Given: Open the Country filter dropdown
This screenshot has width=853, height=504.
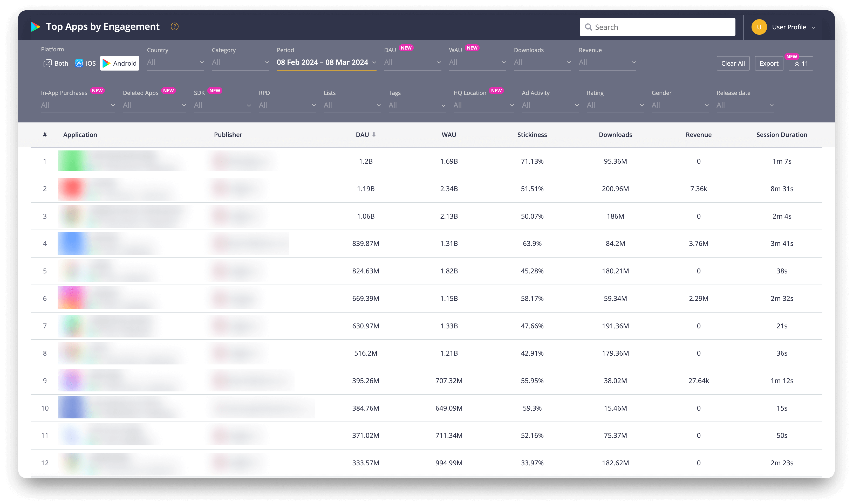Looking at the screenshot, I should pyautogui.click(x=175, y=63).
